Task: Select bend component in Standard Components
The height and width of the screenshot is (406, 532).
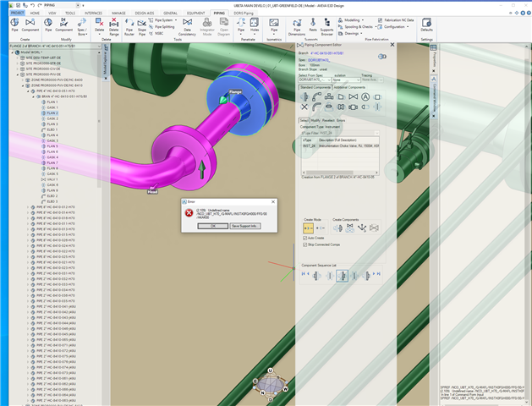Action: (x=316, y=107)
